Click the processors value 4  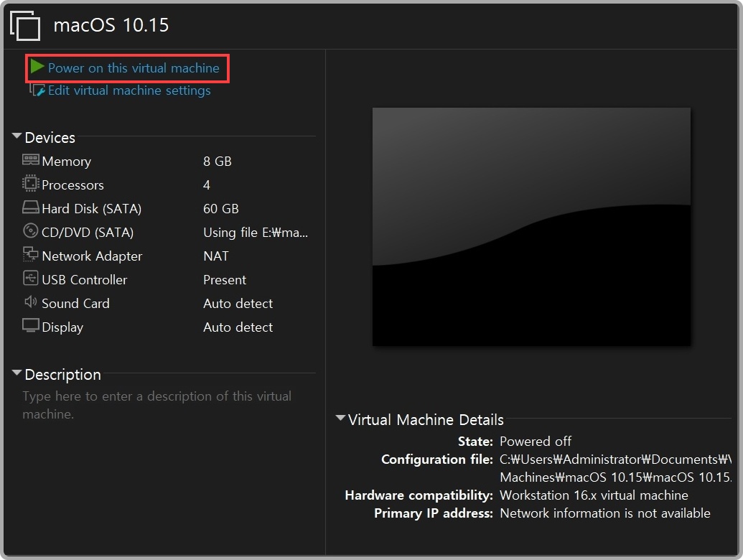click(207, 185)
